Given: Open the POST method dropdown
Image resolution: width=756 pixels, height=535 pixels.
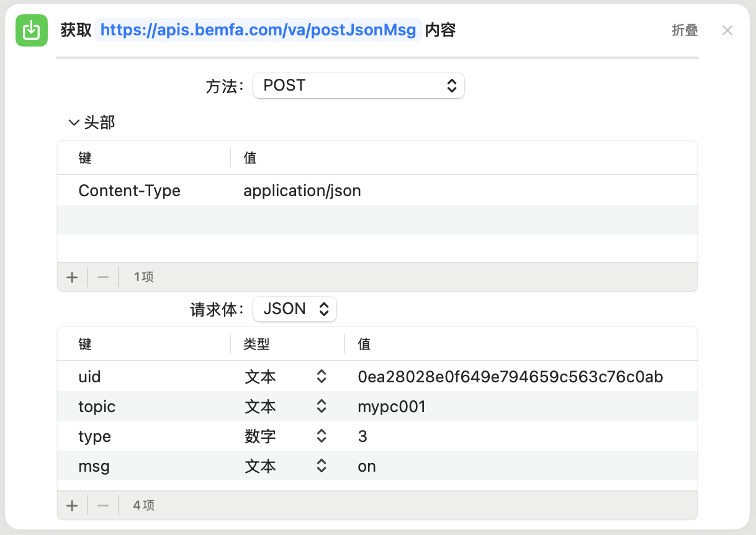Looking at the screenshot, I should click(x=358, y=86).
